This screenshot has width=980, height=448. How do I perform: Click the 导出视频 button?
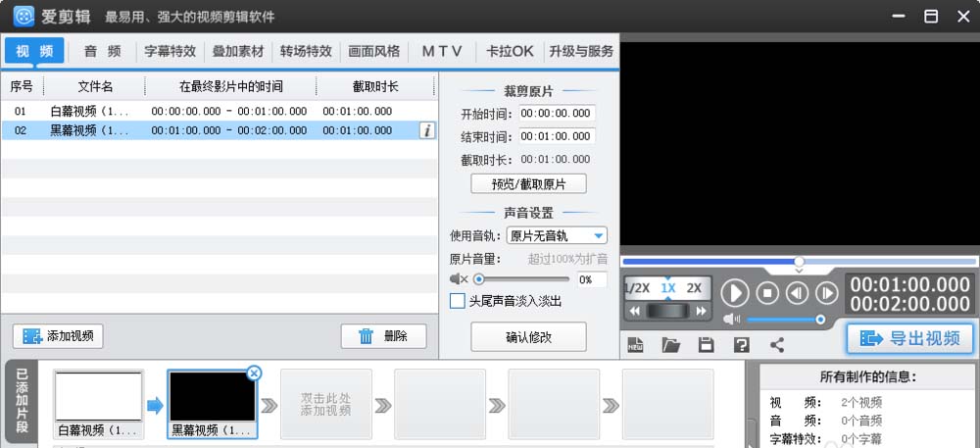[910, 338]
